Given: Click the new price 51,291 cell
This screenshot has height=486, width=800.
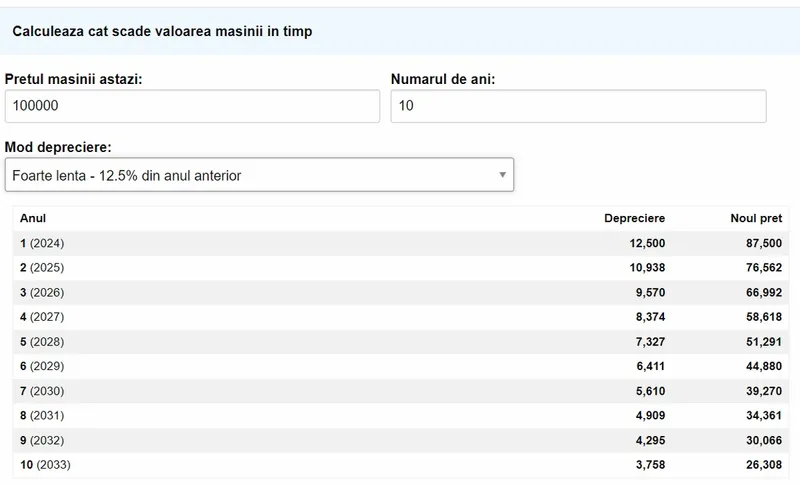Looking at the screenshot, I should click(764, 342).
